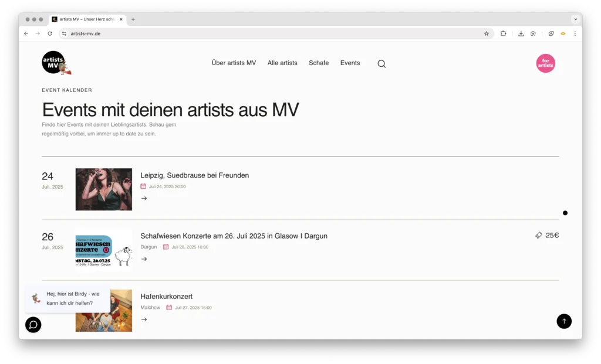Select the arrow under the Suedbrause event
Screen dimensions: 601x364
coord(144,198)
